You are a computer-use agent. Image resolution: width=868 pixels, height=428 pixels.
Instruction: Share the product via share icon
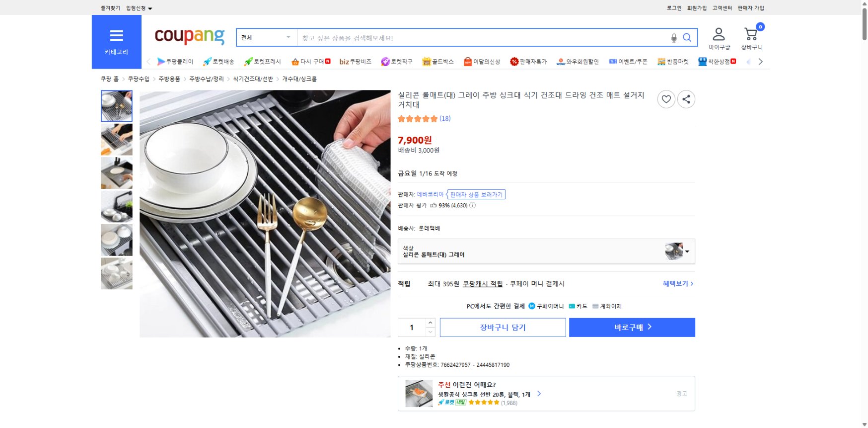click(x=686, y=99)
